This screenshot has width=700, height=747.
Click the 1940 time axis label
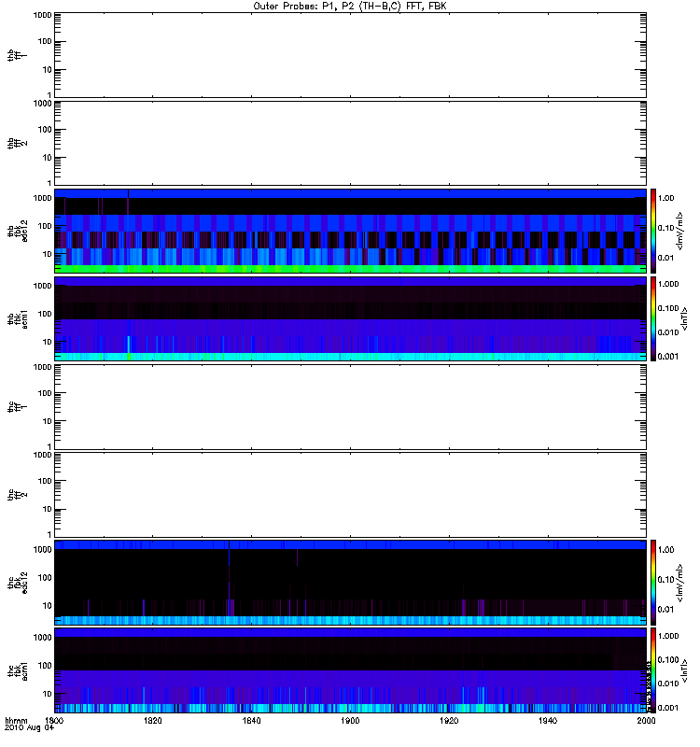(548, 720)
